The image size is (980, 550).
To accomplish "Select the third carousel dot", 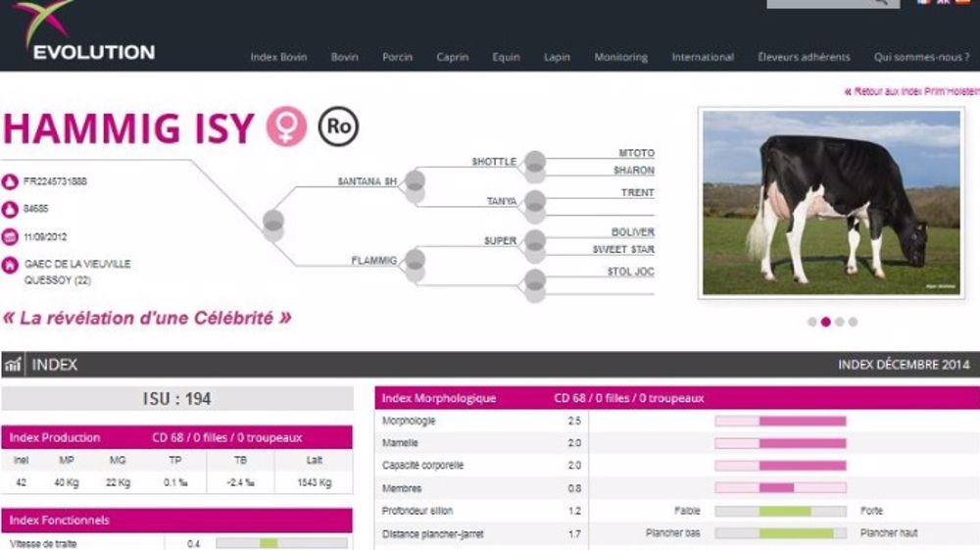I will point(840,322).
